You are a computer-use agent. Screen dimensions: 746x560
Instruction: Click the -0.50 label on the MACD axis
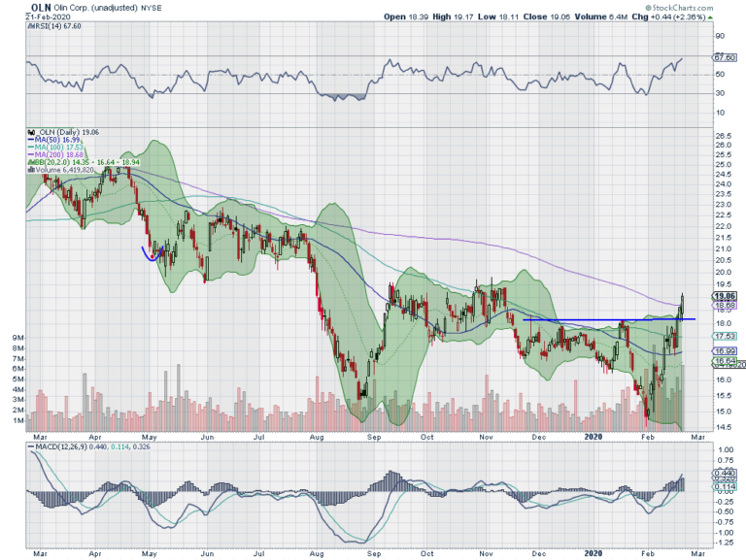click(724, 512)
